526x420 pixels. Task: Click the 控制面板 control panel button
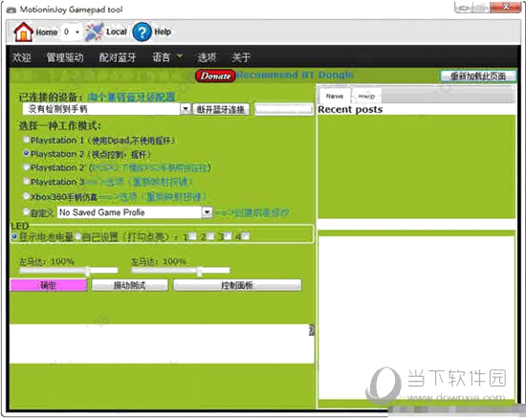point(237,285)
